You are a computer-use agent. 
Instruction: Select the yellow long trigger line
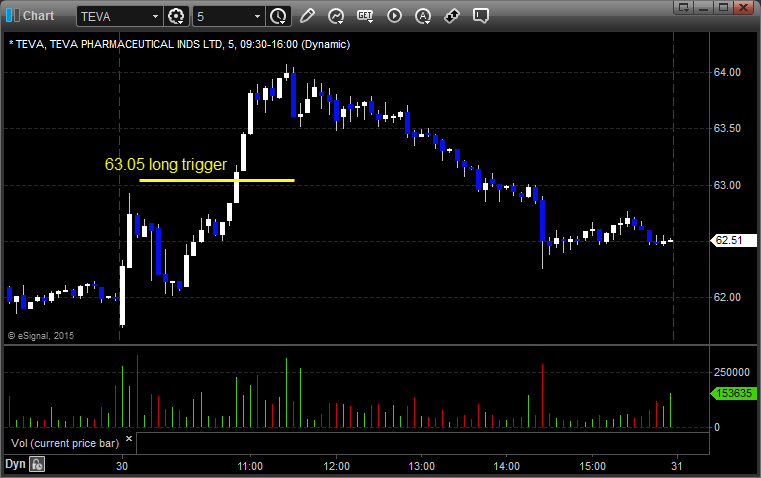coord(216,181)
